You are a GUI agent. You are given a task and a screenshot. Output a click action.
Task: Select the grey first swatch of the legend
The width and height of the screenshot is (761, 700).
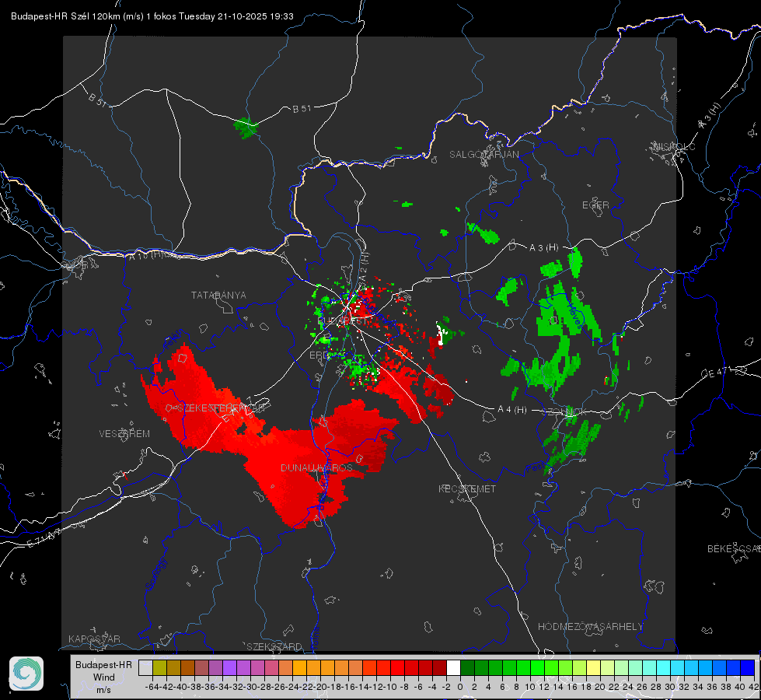coord(145,667)
